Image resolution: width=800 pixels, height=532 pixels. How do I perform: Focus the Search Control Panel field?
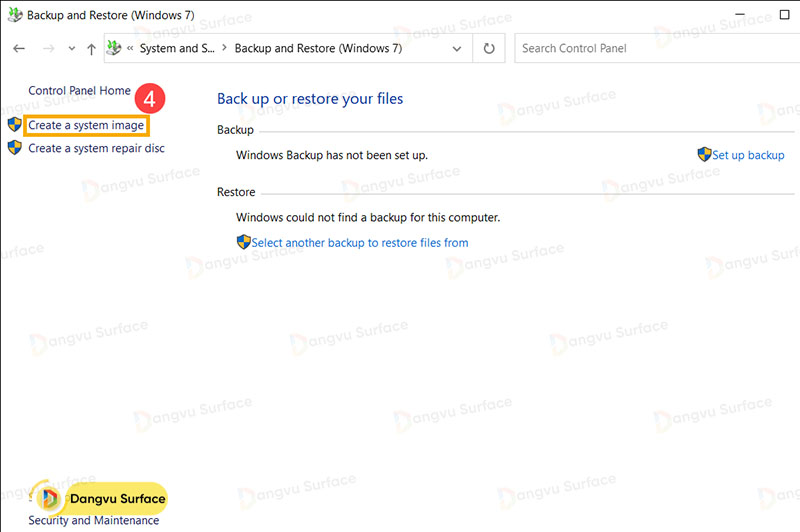pyautogui.click(x=657, y=48)
